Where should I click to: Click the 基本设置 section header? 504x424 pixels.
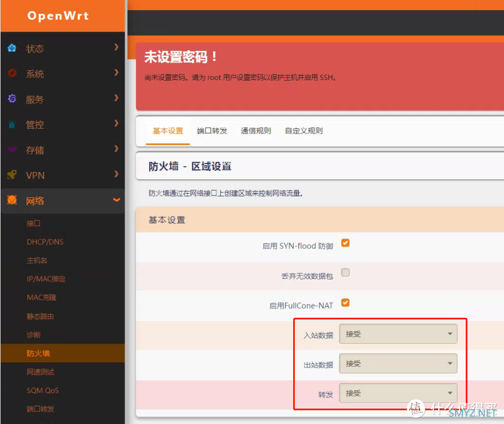point(167,220)
